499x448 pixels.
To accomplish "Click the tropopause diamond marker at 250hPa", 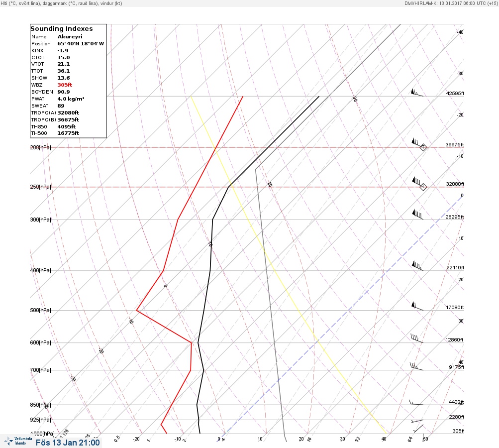I will pyautogui.click(x=423, y=187).
